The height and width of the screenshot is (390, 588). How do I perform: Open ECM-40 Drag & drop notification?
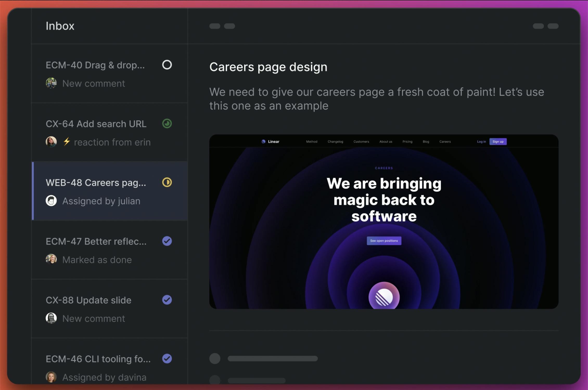click(x=95, y=65)
